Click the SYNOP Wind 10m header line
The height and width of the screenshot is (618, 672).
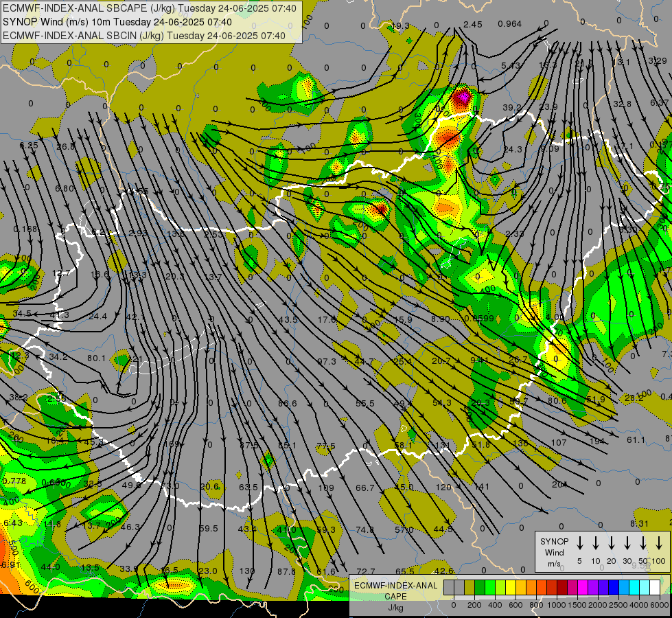[117, 22]
